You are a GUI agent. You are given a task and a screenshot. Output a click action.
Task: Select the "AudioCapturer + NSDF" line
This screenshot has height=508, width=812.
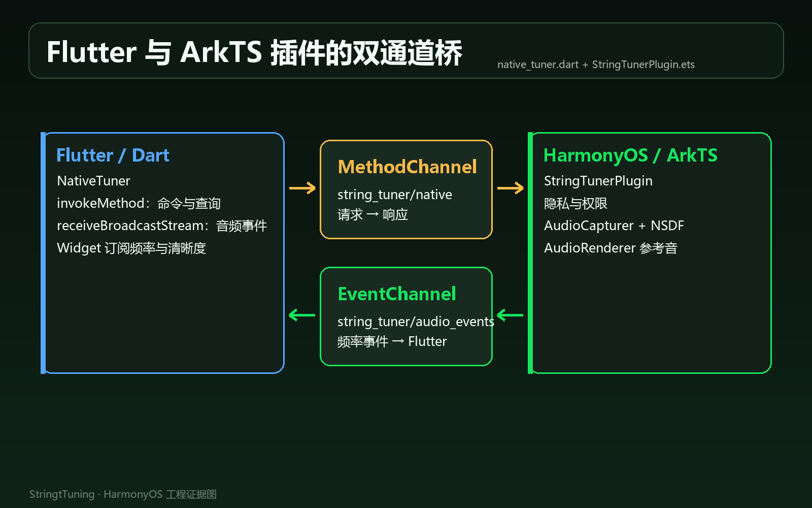click(614, 226)
